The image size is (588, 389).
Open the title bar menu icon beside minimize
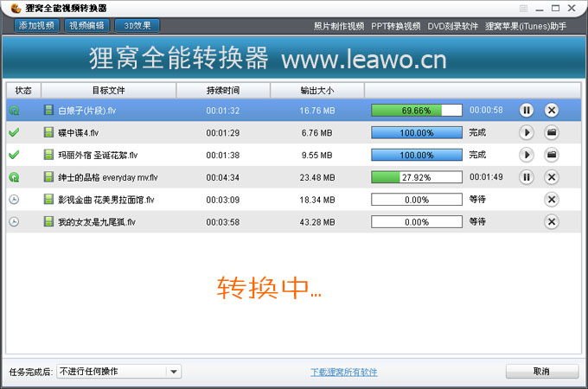(x=523, y=9)
